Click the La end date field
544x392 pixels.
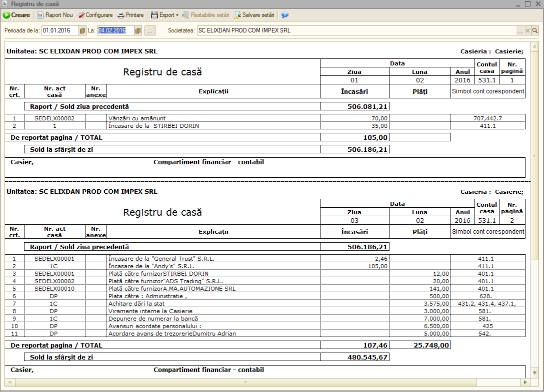coord(115,30)
